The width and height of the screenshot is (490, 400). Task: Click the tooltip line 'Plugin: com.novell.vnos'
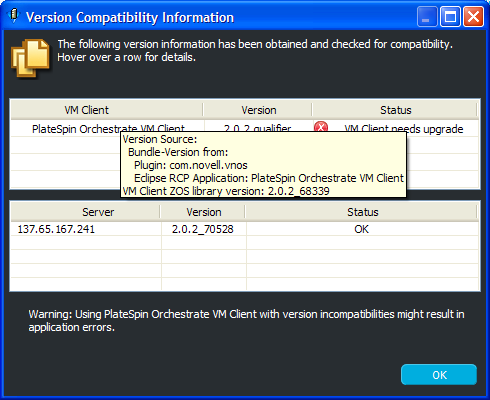tap(191, 165)
